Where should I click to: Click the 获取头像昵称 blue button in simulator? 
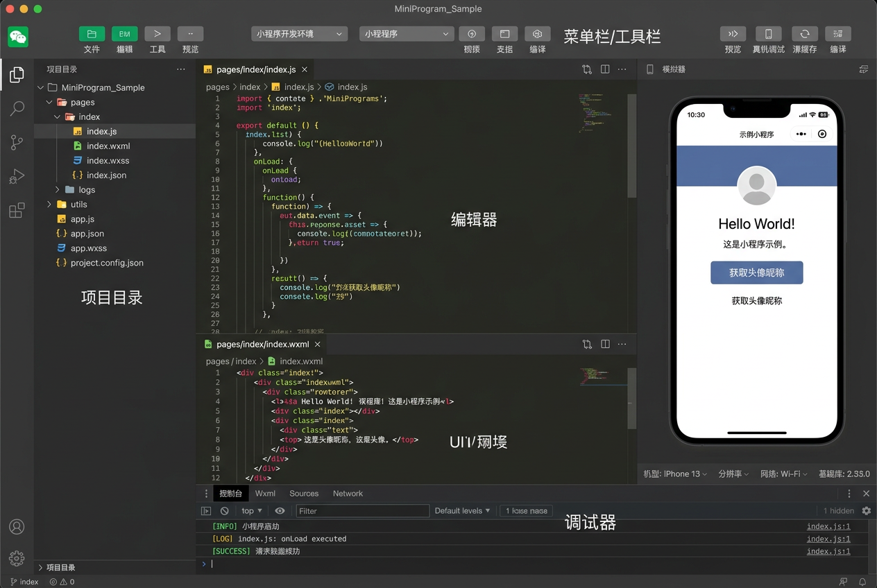click(756, 273)
